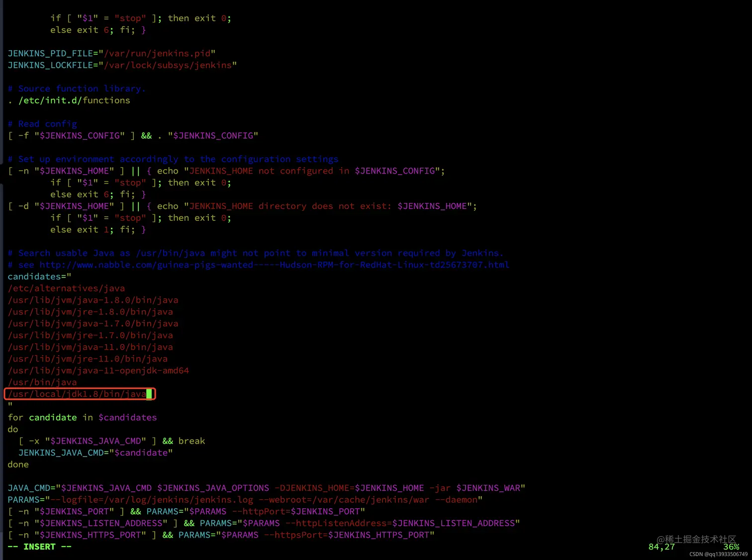
Task: Click the '36%' scroll percentage indicator
Action: 731,547
